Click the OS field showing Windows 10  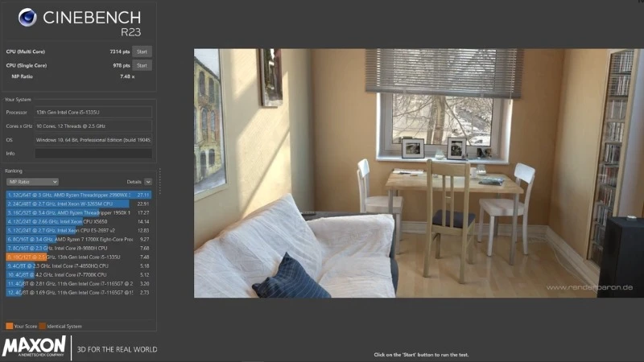[93, 140]
